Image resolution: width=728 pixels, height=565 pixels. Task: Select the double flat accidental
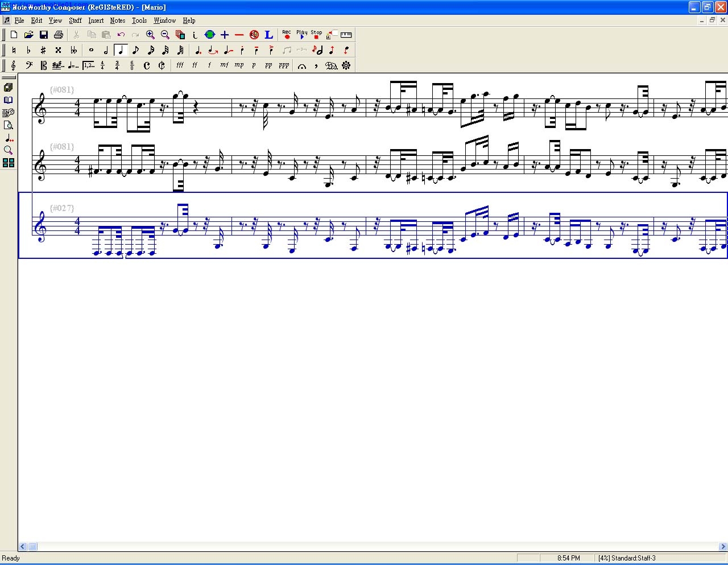click(73, 50)
